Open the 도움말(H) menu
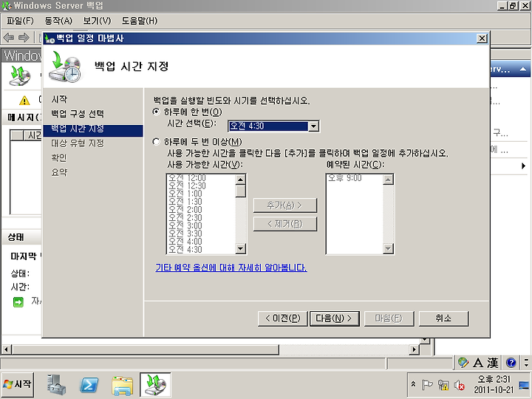532x399 pixels. [140, 21]
